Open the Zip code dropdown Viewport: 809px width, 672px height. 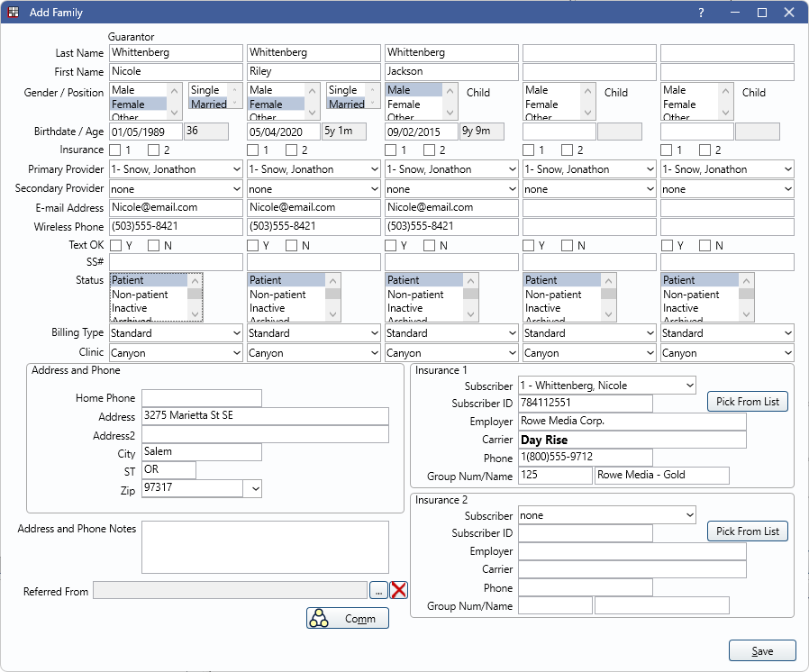tap(255, 489)
